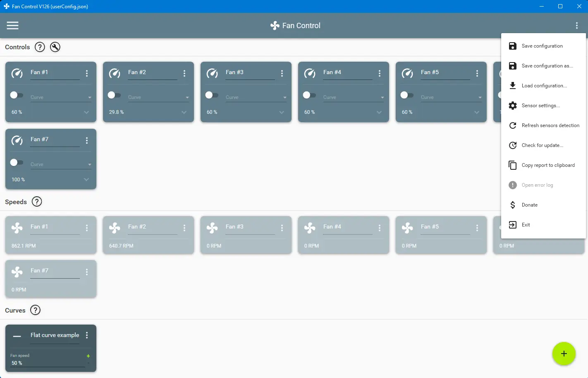Viewport: 588px width, 378px height.
Task: Choose Load configuration... from the menu
Action: pos(543,86)
